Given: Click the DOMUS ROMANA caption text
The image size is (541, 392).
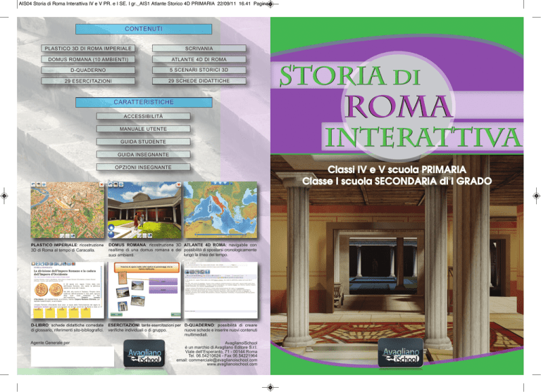Looking at the screenshot, I should coord(144,250).
